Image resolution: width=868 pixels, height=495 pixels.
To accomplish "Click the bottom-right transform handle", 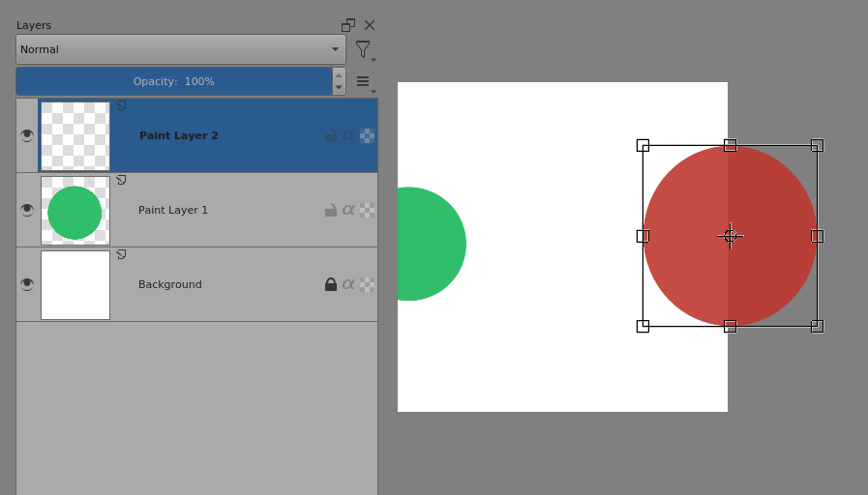I will coord(817,327).
